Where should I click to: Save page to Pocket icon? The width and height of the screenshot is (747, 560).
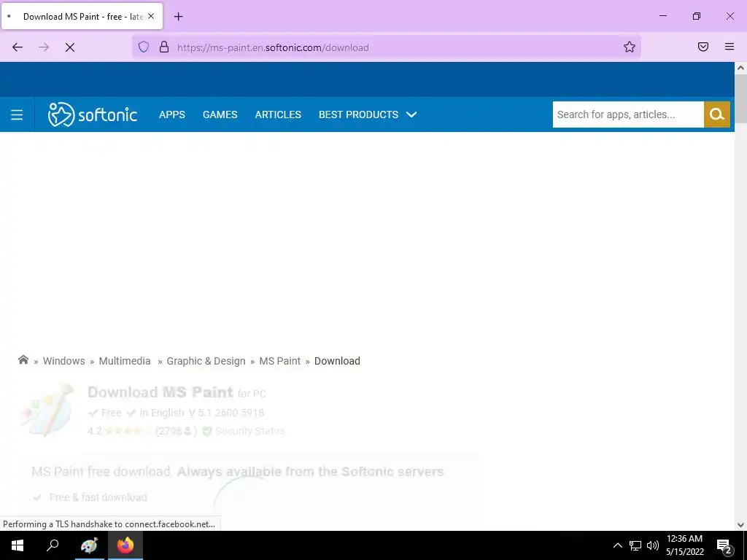[703, 47]
